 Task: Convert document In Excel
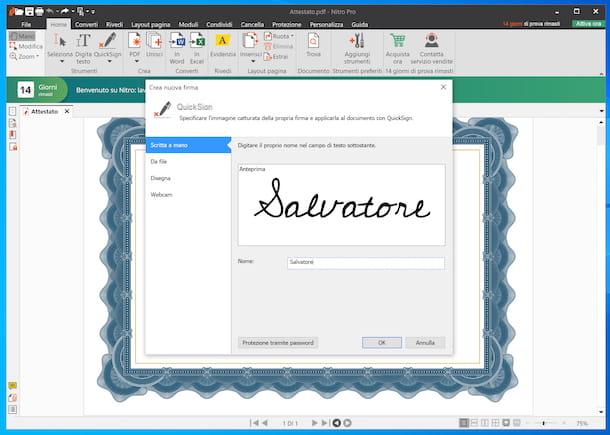(197, 49)
